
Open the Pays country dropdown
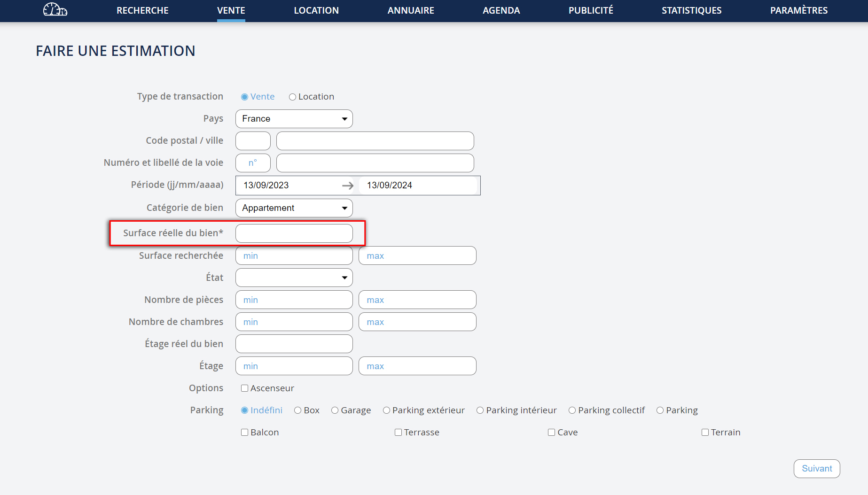coord(294,119)
